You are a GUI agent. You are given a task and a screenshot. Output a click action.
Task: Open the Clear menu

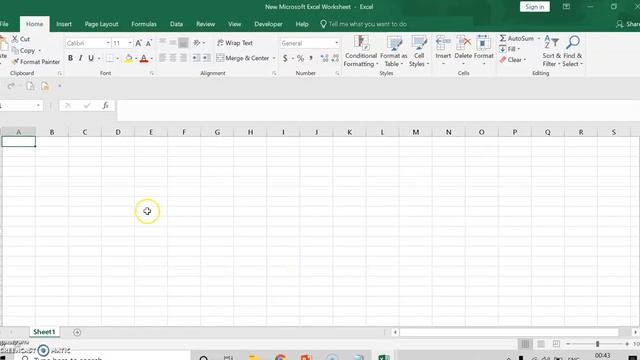513,60
